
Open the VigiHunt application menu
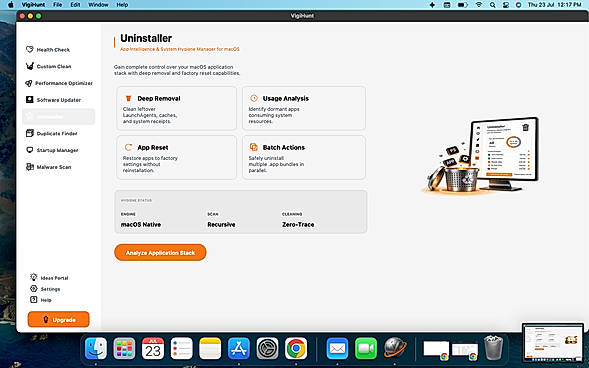pos(33,5)
